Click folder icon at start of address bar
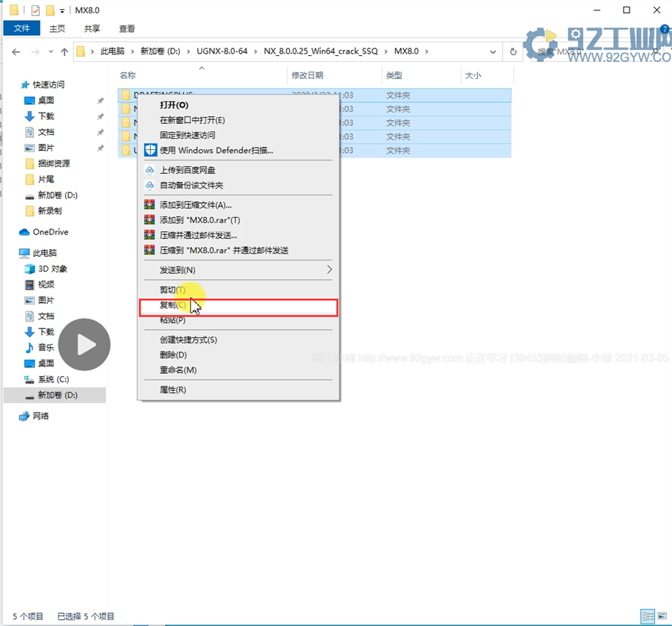 click(x=81, y=51)
